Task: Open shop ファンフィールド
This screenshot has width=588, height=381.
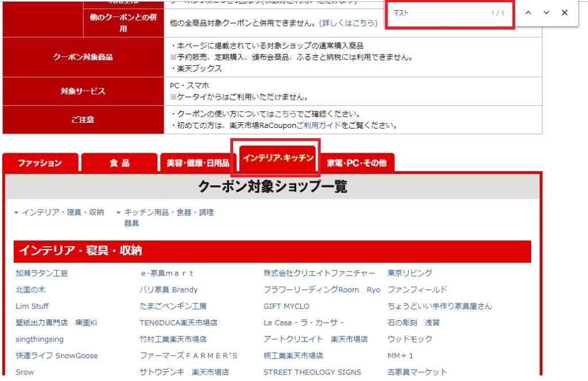Action: click(x=417, y=290)
